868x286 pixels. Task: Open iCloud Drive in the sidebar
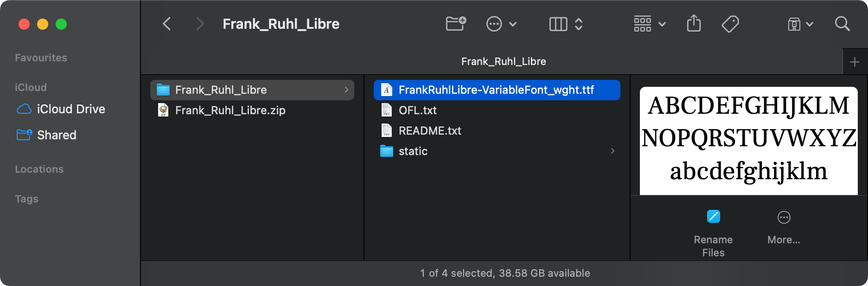(70, 109)
